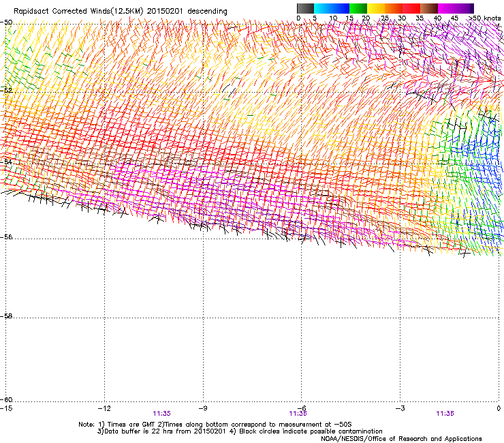Image resolution: width=504 pixels, height=443 pixels.
Task: Click the longitude label '-3'
Action: point(400,408)
